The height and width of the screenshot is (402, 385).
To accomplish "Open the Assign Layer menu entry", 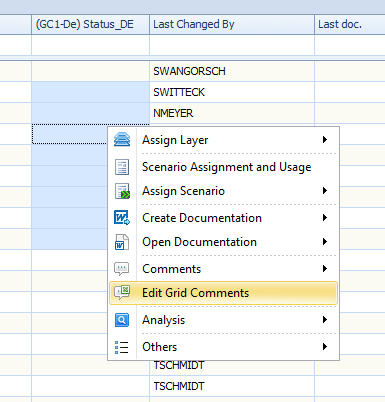I will (223, 140).
